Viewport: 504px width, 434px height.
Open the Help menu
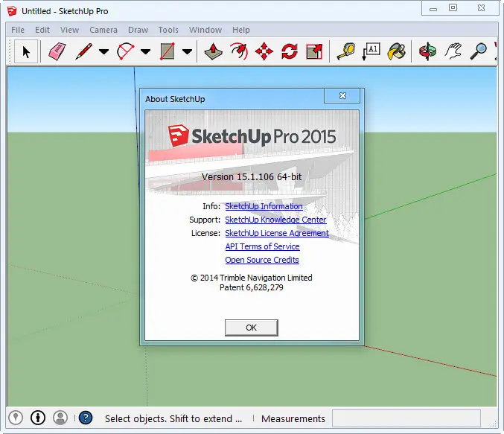(241, 30)
